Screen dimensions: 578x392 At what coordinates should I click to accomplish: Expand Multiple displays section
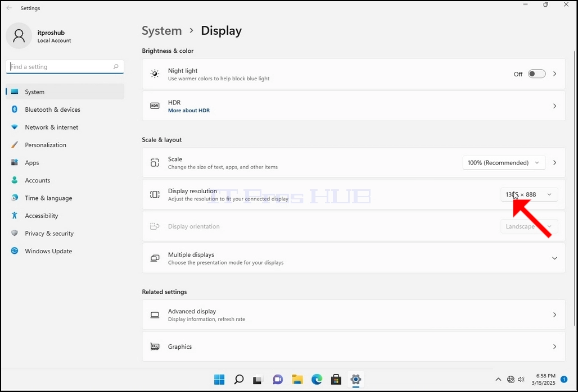click(554, 258)
